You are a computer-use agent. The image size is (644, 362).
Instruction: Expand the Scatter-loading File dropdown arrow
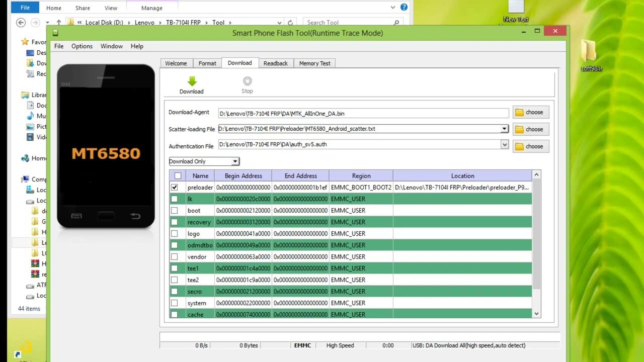504,129
